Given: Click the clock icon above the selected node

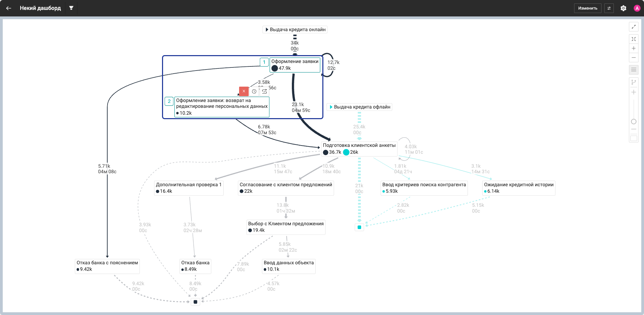Looking at the screenshot, I should pyautogui.click(x=254, y=91).
